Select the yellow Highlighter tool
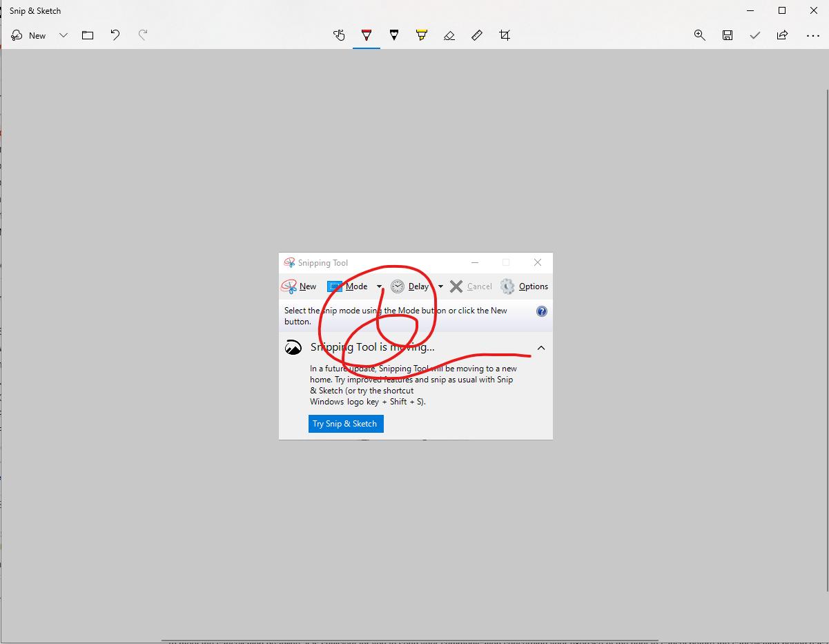829x644 pixels. click(x=422, y=35)
